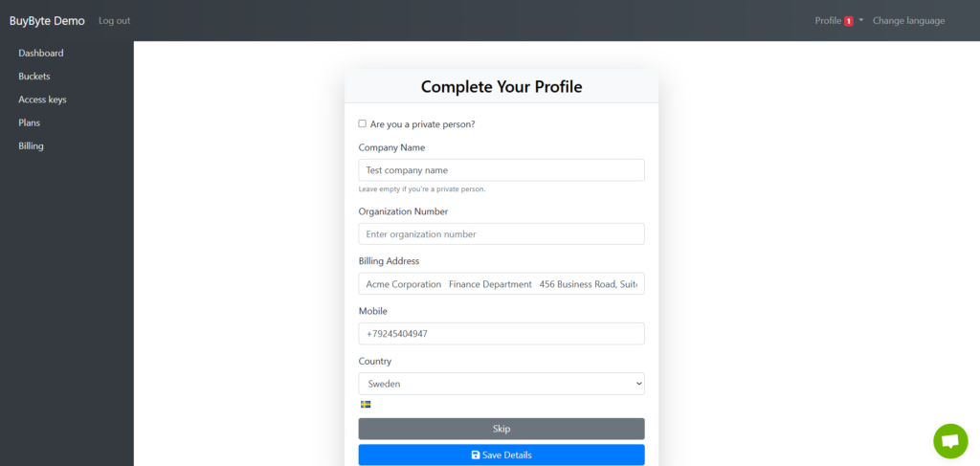Click the red notification badge on Profile
Screen dimensions: 980x466
(x=849, y=21)
